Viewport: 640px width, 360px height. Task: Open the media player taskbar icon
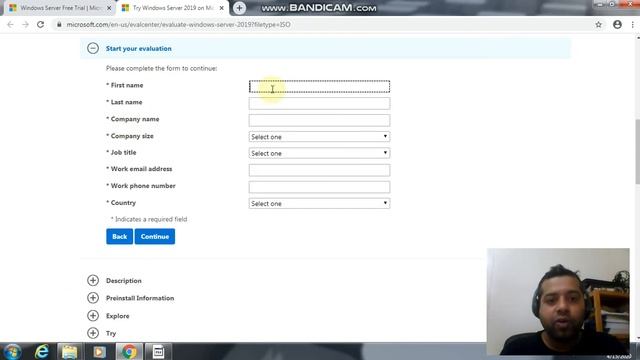click(99, 351)
